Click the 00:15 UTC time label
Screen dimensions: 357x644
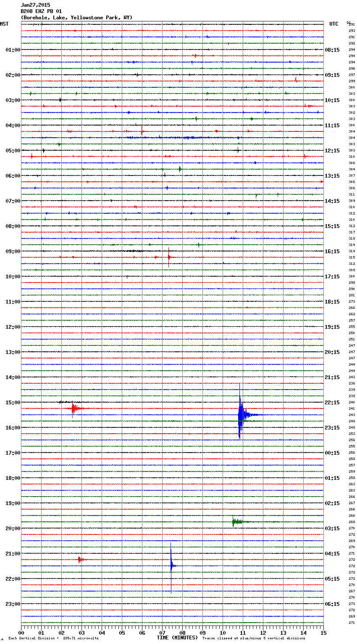(x=332, y=453)
